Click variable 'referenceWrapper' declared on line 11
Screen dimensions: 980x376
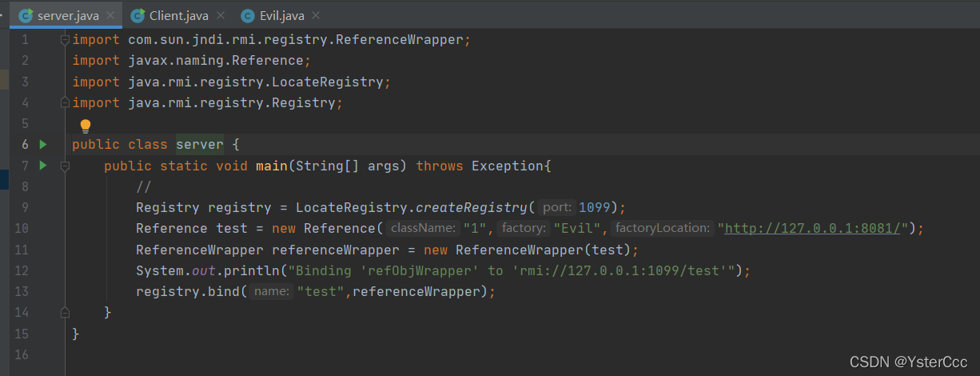[x=336, y=249]
